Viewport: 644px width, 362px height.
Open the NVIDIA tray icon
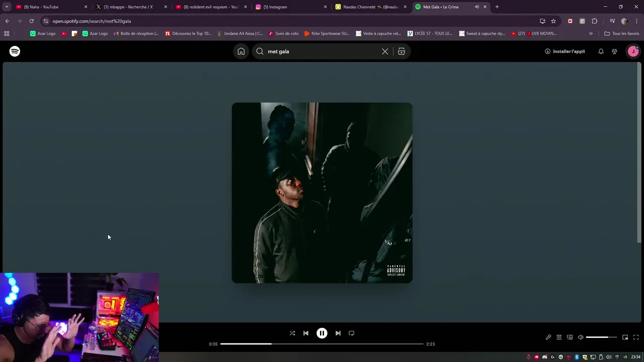pos(625,357)
